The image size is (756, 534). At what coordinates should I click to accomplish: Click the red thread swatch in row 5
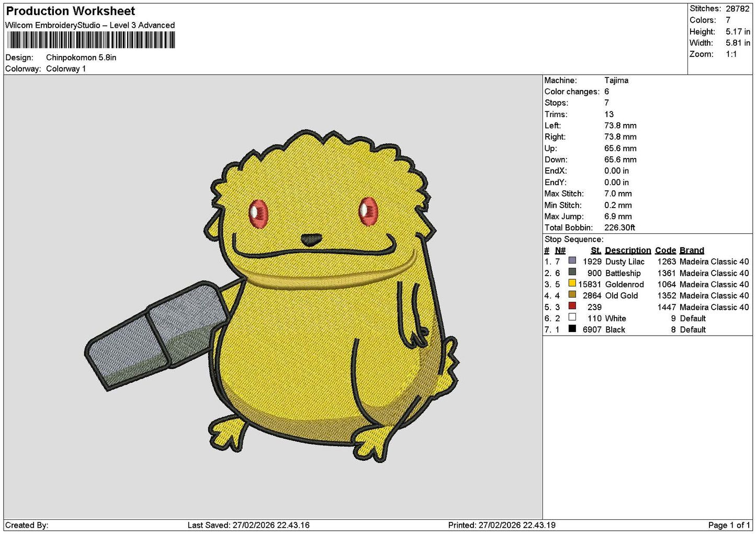572,306
